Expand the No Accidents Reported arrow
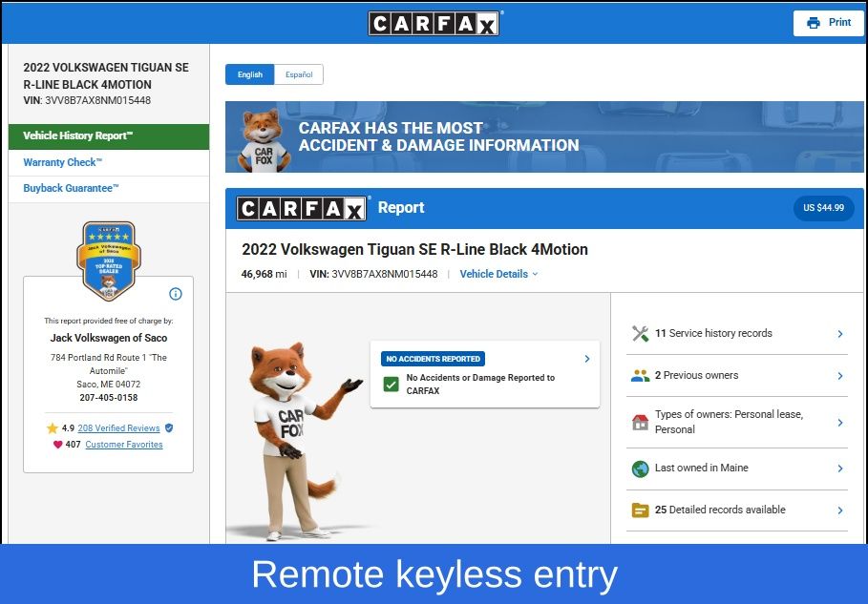The image size is (868, 604). click(x=586, y=360)
